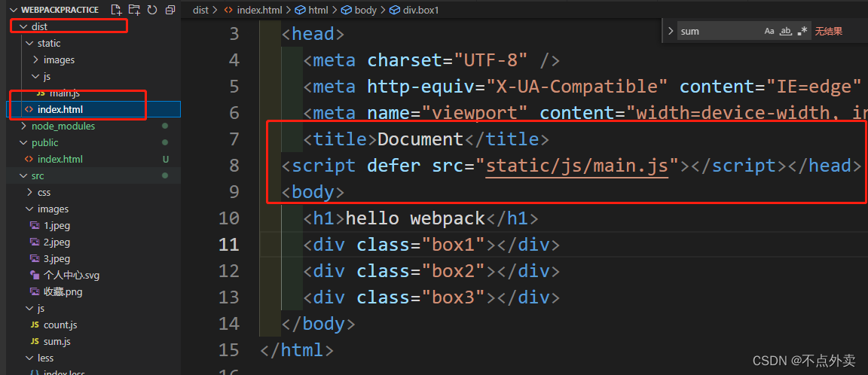Expand the replace toggle arrow in find widget
The width and height of the screenshot is (868, 375).
671,31
